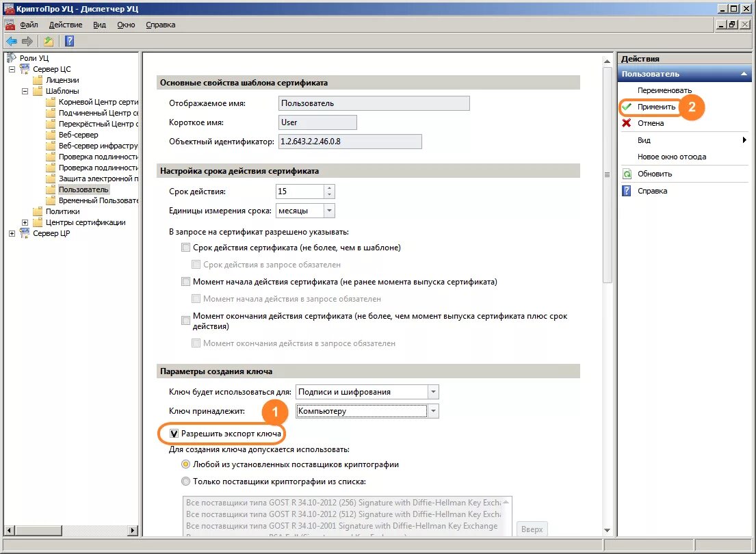The width and height of the screenshot is (756, 554).
Task: Click the green checkmark Применить icon
Action: click(627, 107)
